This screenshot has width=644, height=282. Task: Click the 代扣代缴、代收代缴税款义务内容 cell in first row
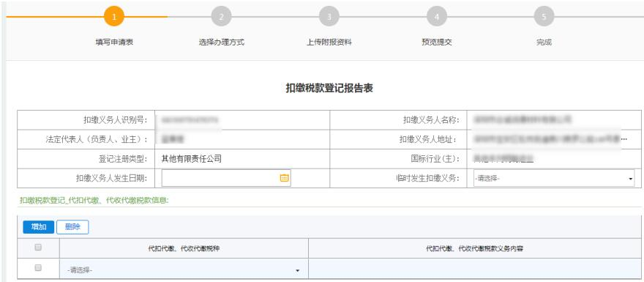point(475,268)
